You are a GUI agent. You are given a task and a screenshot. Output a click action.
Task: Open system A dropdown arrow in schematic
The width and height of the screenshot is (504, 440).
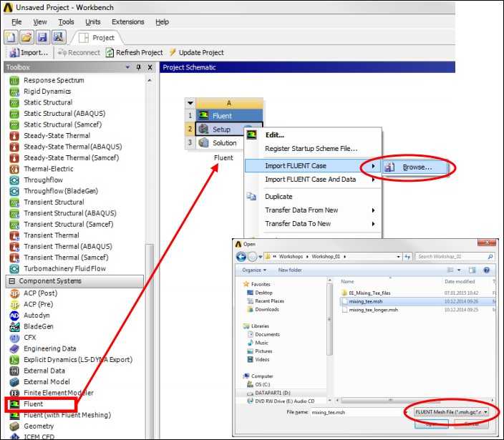pos(190,103)
